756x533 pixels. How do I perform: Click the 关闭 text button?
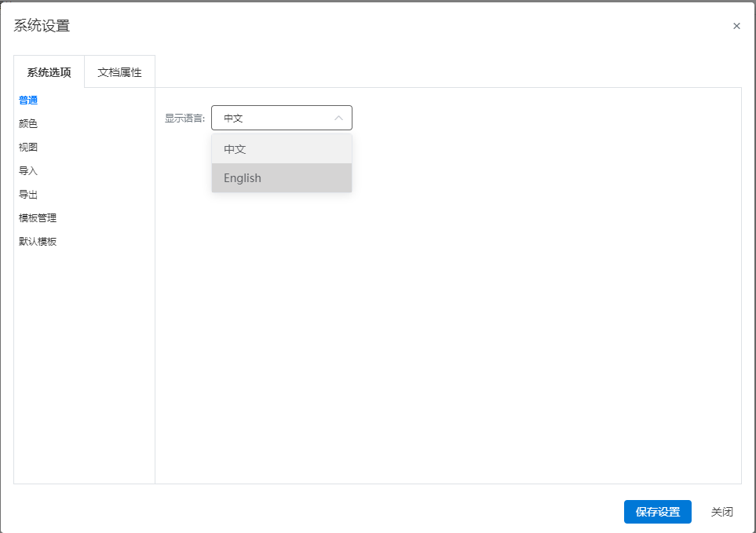point(721,512)
